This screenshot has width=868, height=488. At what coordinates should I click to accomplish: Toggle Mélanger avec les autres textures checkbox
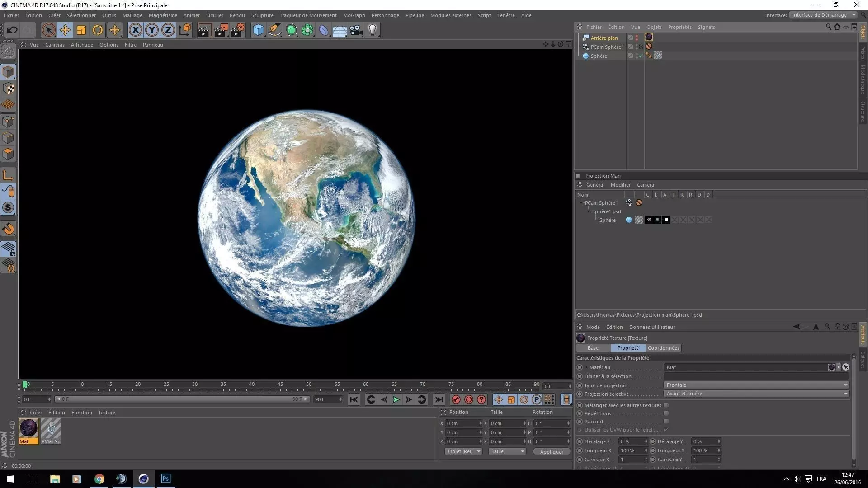[x=666, y=405]
